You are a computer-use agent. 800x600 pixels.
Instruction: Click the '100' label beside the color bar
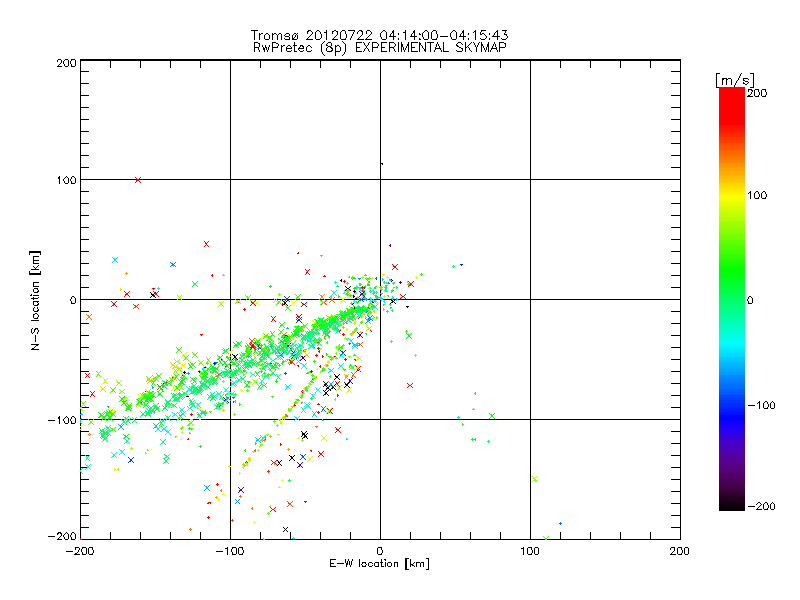(757, 195)
